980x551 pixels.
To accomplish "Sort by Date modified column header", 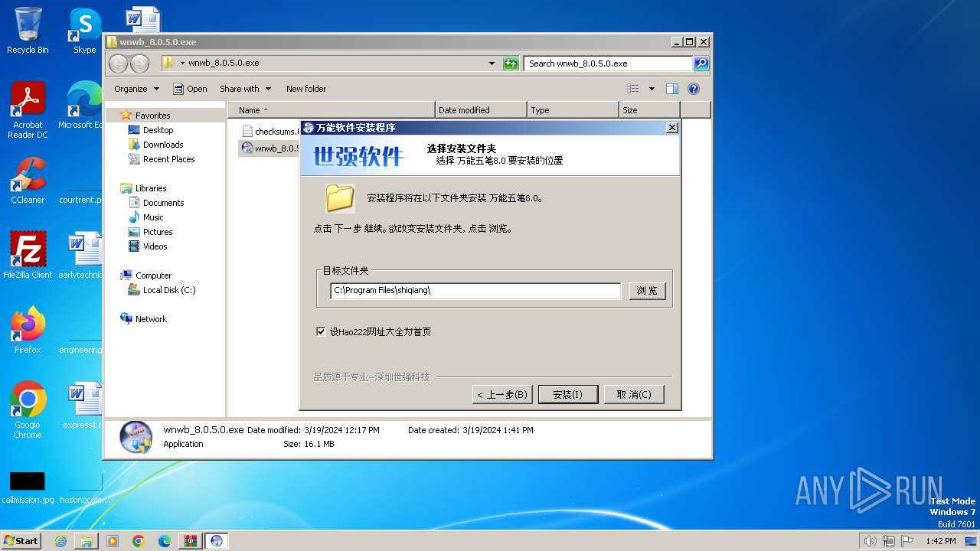I will [x=481, y=110].
